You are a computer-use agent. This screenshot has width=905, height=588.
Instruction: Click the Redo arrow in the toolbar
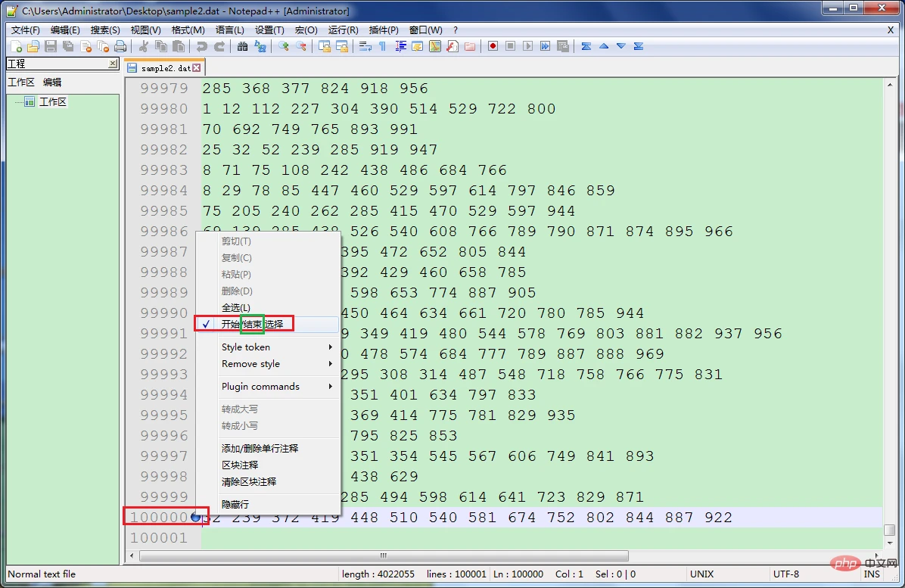coord(219,46)
